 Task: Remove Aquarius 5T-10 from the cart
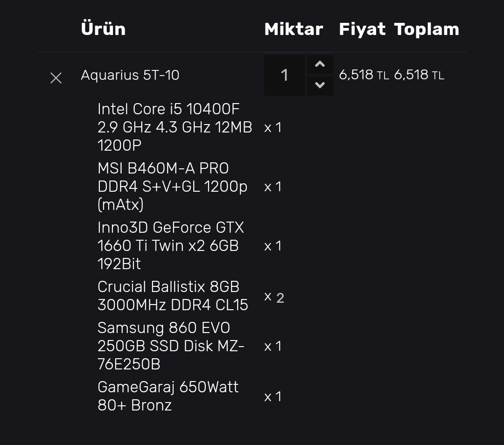tap(56, 78)
